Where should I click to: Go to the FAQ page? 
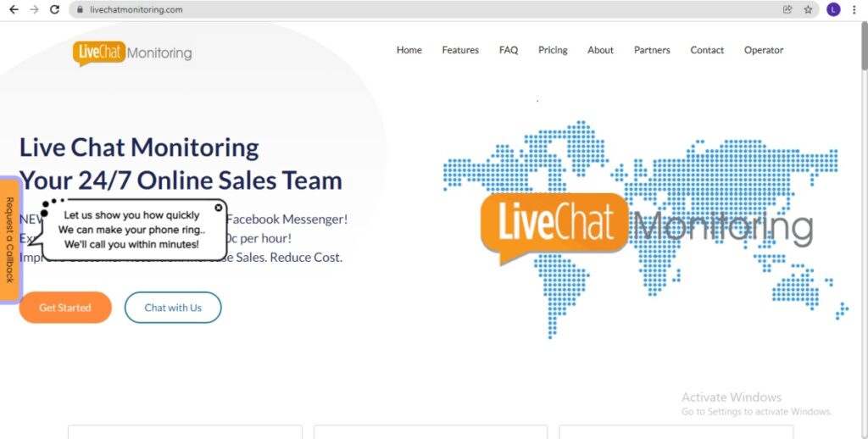click(509, 50)
